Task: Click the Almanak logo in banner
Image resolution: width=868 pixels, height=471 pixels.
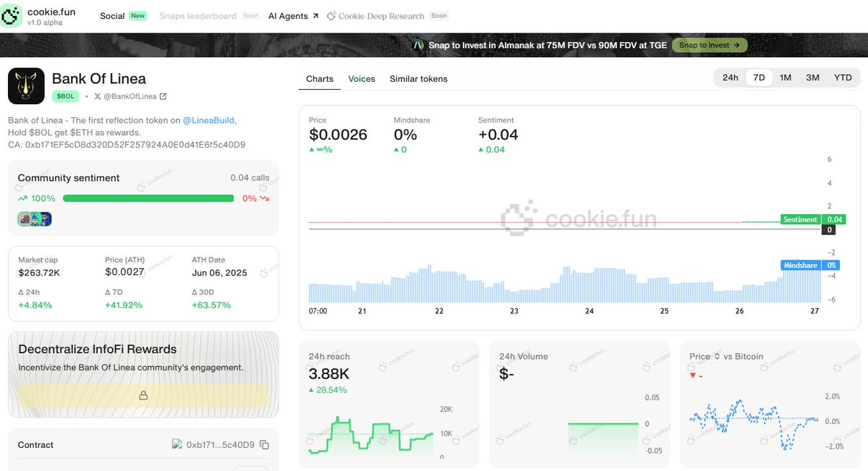Action: (418, 45)
